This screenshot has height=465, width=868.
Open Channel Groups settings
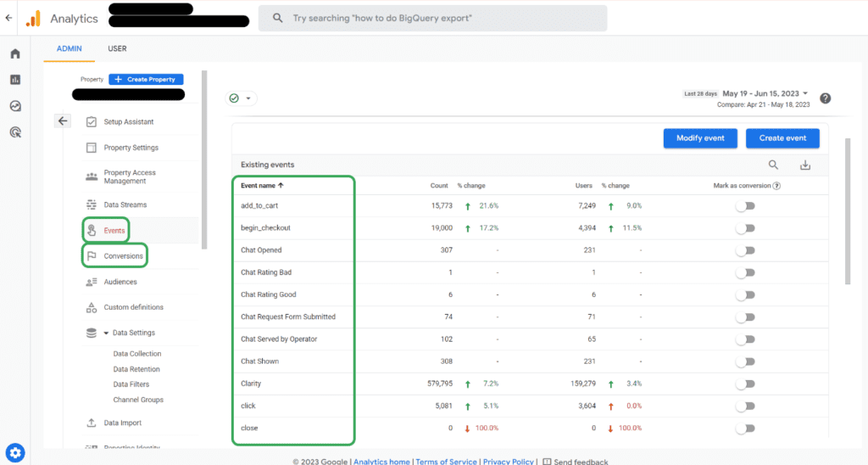tap(138, 400)
